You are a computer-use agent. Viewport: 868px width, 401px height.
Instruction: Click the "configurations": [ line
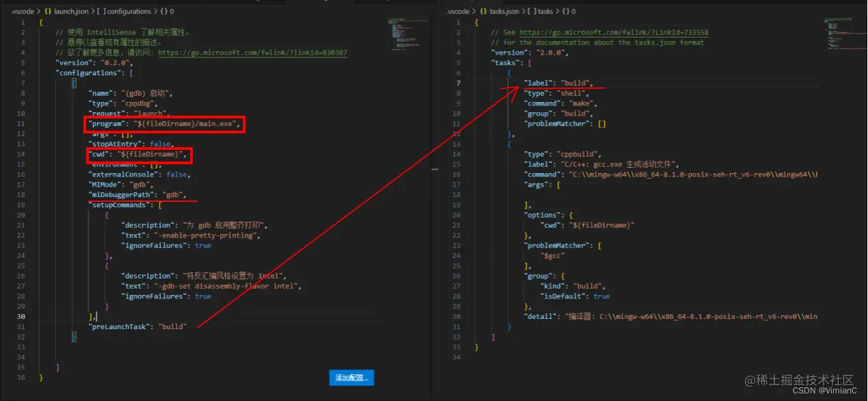pos(94,73)
